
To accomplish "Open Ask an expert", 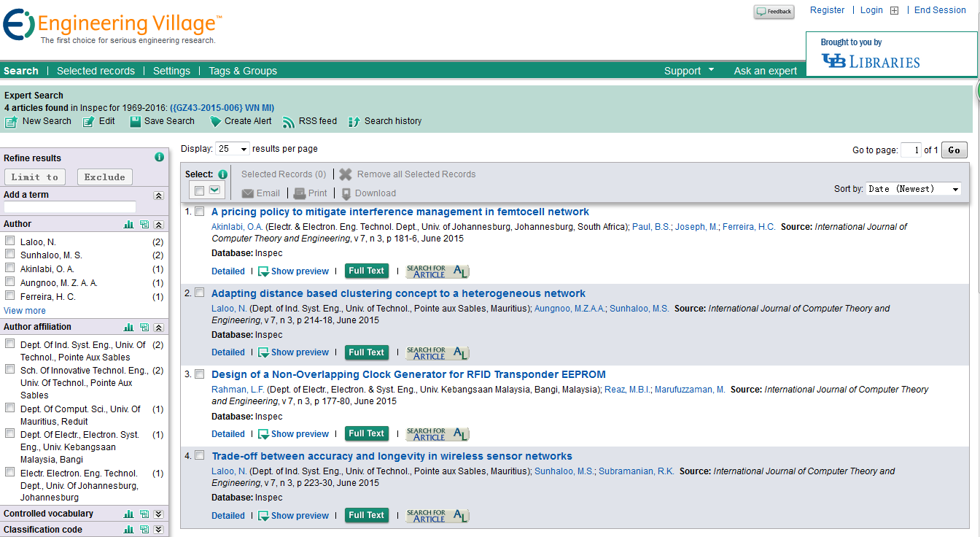I will tap(766, 71).
